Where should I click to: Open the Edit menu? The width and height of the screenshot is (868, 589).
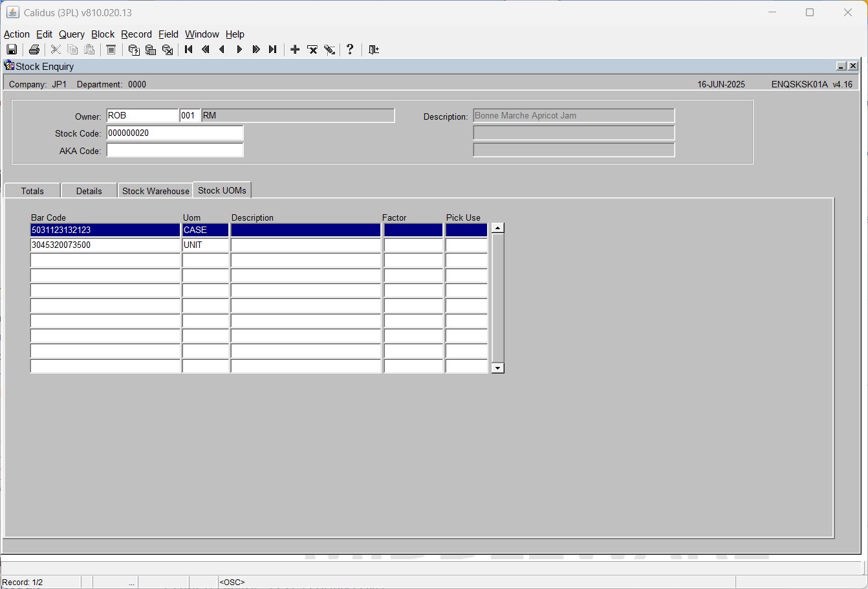(44, 34)
